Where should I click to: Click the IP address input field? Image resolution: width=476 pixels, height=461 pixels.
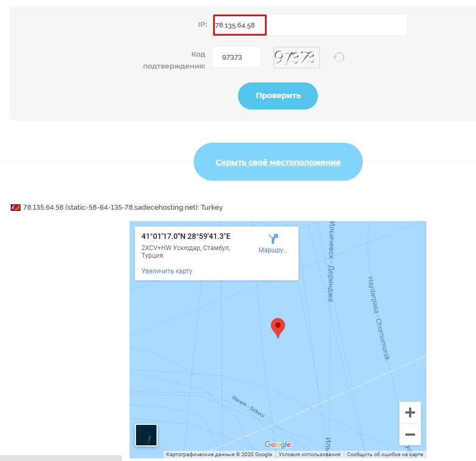pos(310,25)
